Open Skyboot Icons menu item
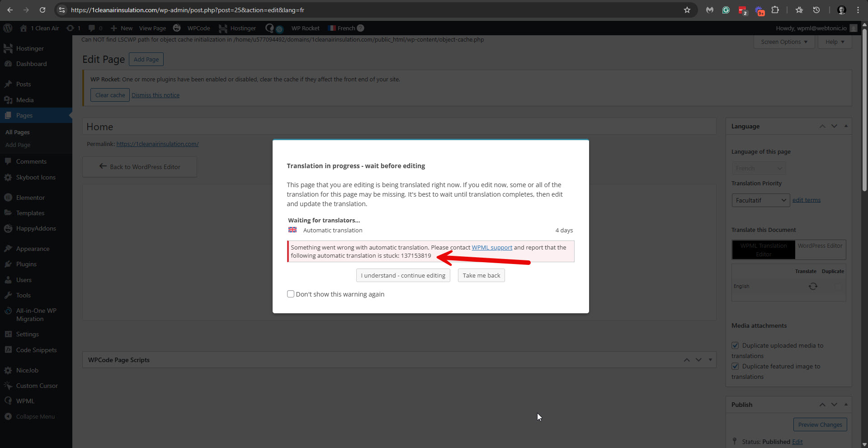868x448 pixels. [x=36, y=177]
